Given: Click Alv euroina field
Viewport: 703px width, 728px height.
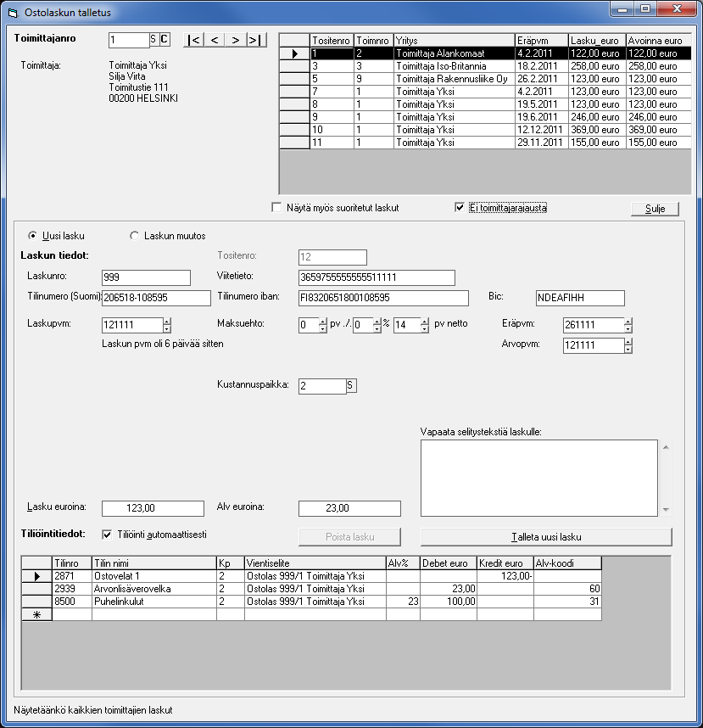Looking at the screenshot, I should tap(349, 508).
